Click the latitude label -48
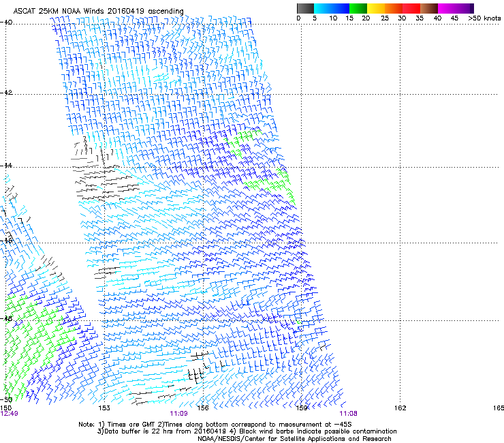 click(6, 318)
